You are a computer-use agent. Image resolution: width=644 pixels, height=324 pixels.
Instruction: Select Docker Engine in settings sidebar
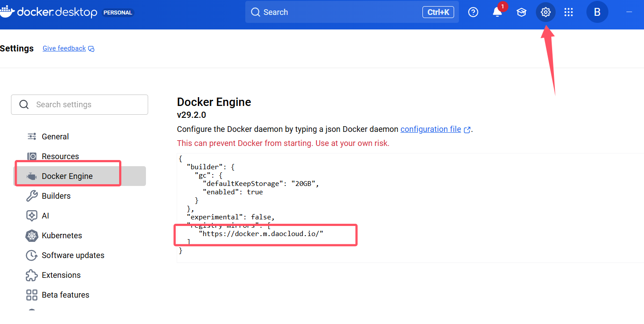point(80,176)
